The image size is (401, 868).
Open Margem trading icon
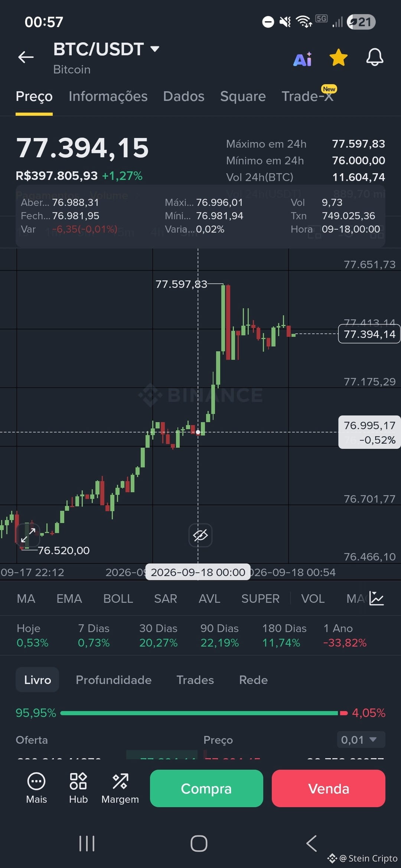[x=120, y=788]
